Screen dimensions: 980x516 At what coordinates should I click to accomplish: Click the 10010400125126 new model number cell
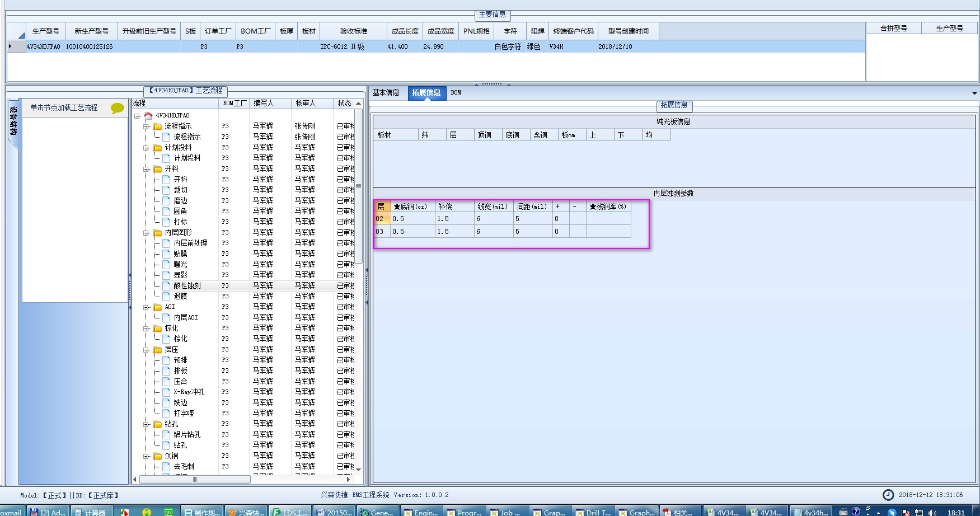click(92, 47)
